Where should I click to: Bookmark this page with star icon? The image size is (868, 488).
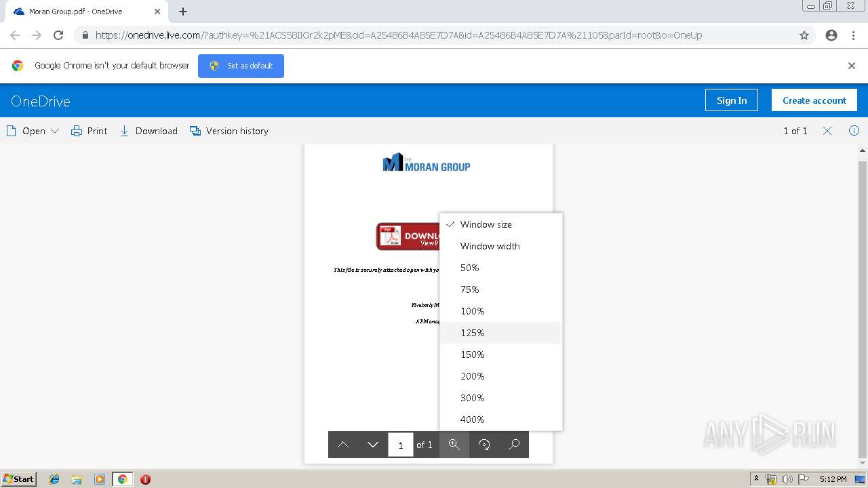pos(804,35)
